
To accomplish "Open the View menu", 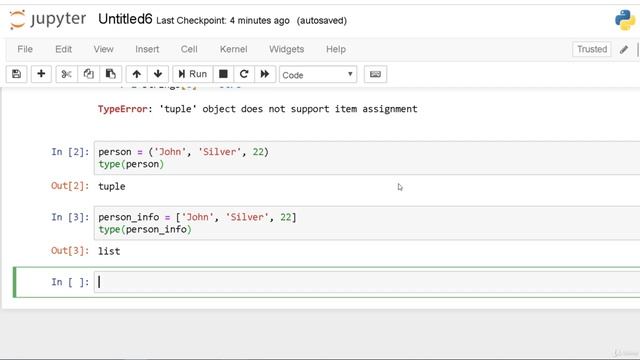I will pos(103,49).
